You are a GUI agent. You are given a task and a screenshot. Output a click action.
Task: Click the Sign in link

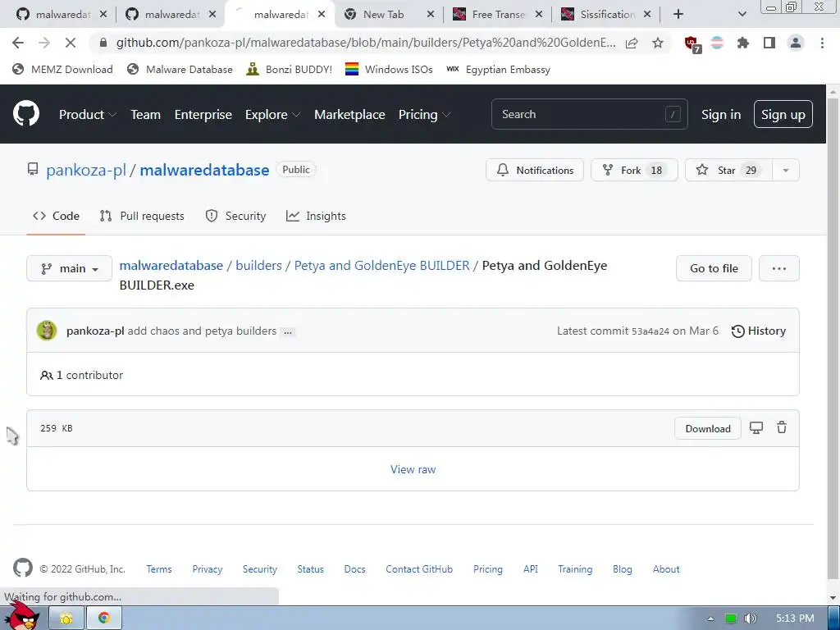(720, 115)
